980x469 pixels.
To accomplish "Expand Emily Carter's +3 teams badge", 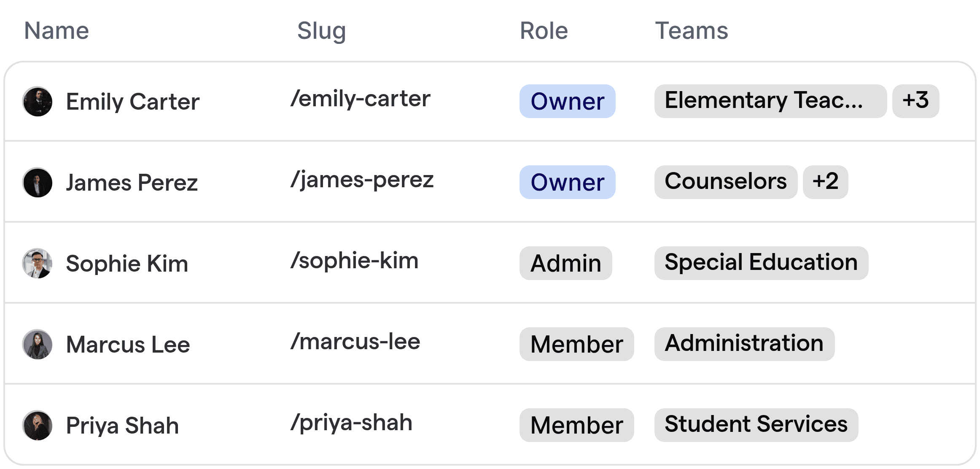I will coord(915,101).
